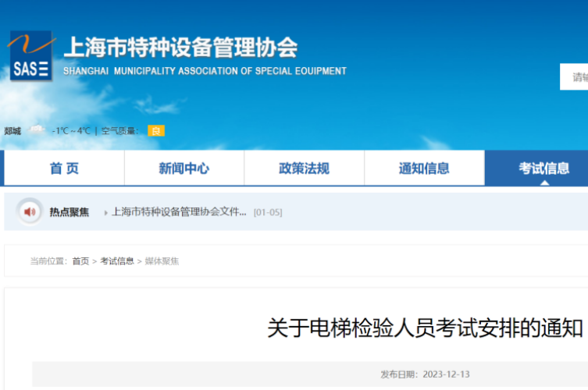Click the air quality 良 badge
Viewport: 588px width, 390px height.
pyautogui.click(x=156, y=131)
